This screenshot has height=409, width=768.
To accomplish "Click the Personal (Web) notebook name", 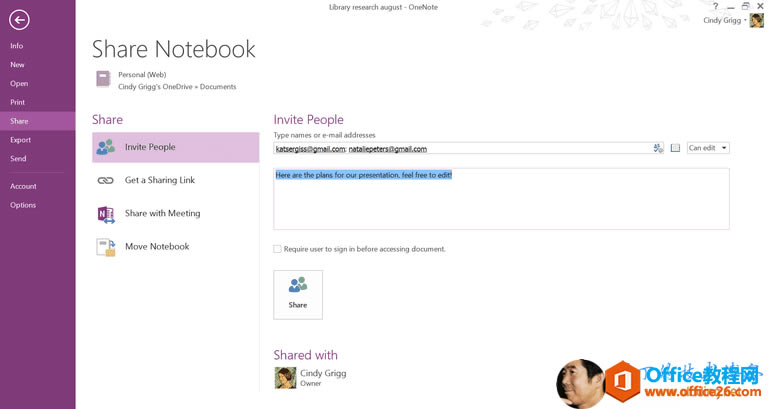I will 142,74.
